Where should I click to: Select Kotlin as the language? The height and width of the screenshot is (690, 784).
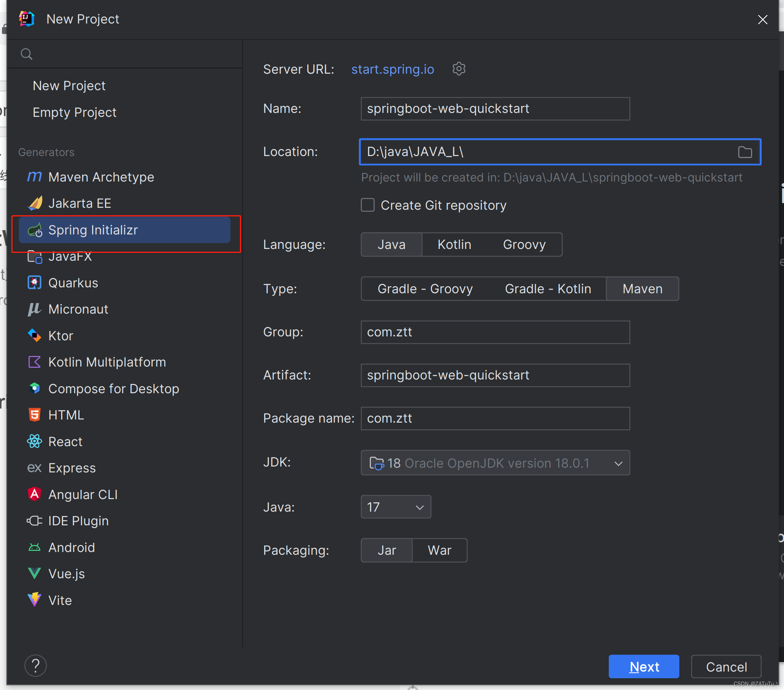click(454, 245)
